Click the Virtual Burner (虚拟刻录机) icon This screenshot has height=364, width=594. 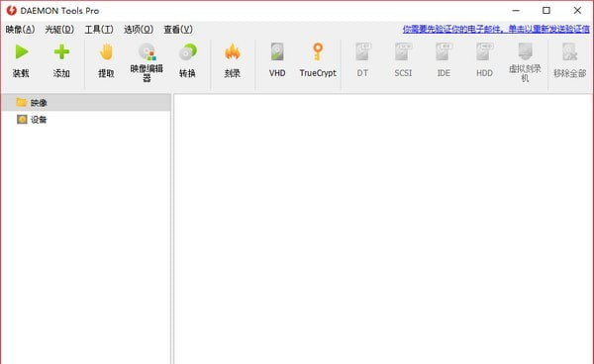pos(525,51)
